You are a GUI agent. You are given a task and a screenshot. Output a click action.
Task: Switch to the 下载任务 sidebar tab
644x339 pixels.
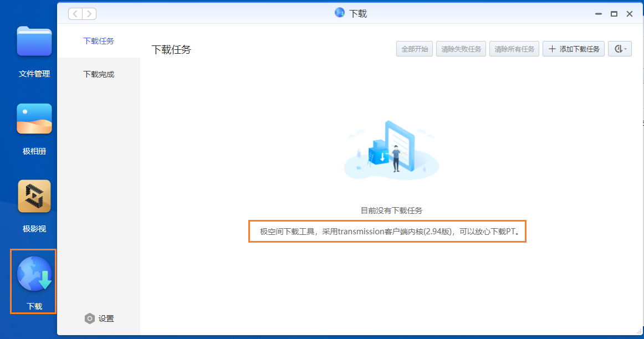point(99,41)
